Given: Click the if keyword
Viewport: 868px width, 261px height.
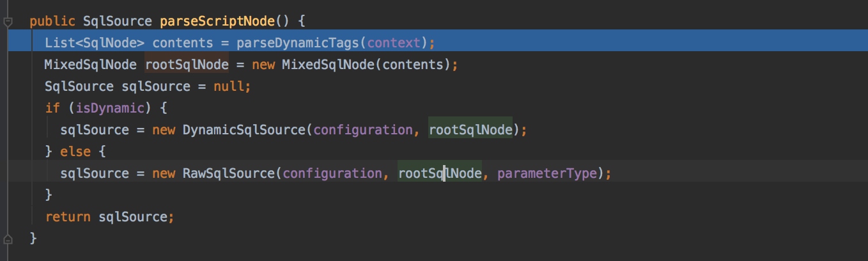Looking at the screenshot, I should pyautogui.click(x=52, y=108).
